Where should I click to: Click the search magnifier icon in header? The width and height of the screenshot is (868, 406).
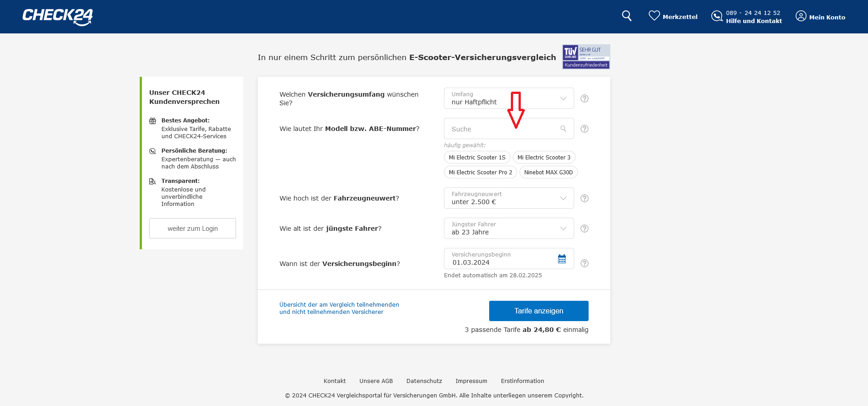(627, 16)
